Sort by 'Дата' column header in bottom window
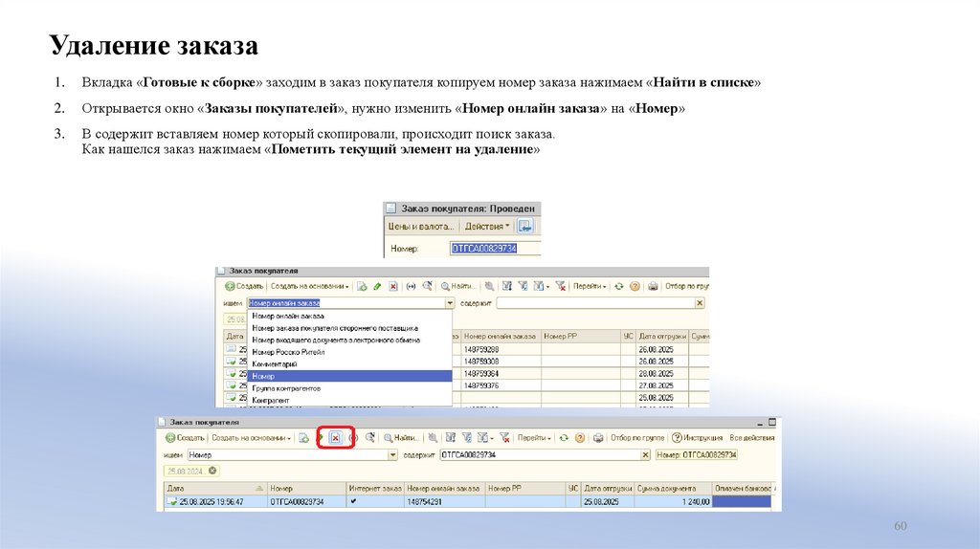 215,488
